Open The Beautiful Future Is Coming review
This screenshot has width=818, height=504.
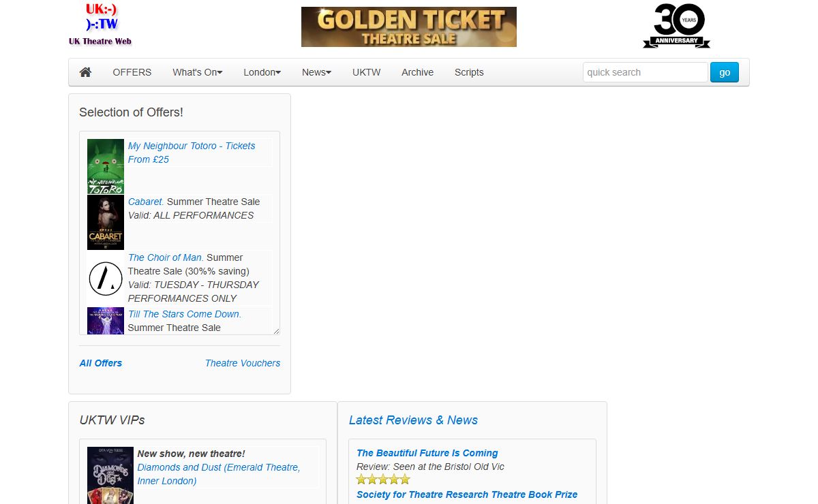click(x=427, y=453)
